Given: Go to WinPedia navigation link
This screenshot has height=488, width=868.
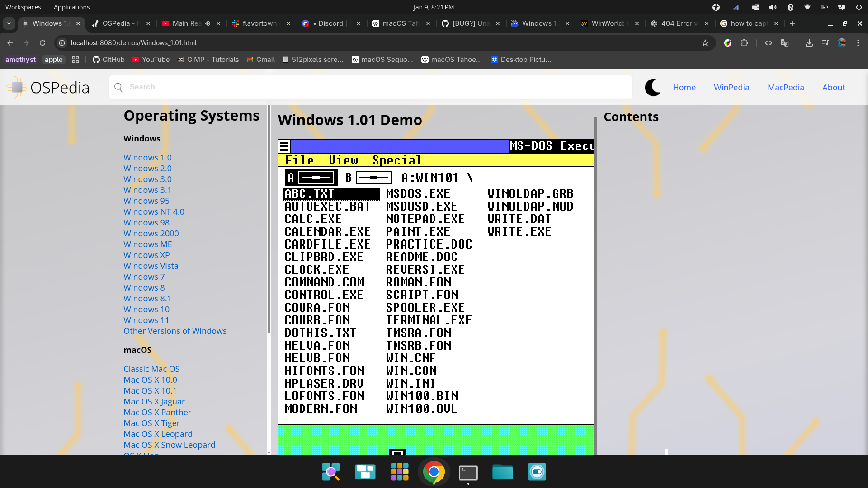Looking at the screenshot, I should pos(731,87).
